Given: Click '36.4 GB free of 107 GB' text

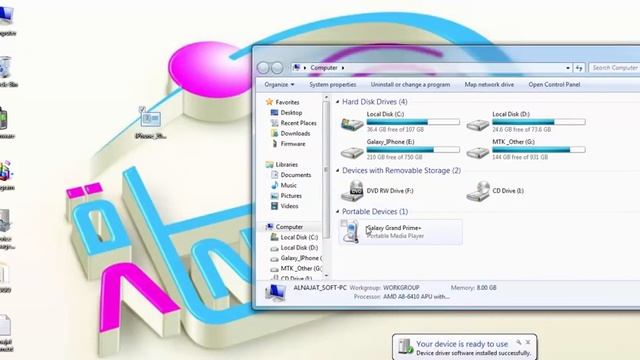Looking at the screenshot, I should (395, 129).
